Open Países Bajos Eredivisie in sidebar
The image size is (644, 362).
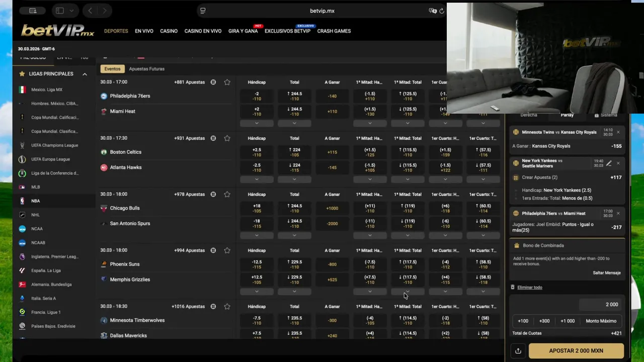pyautogui.click(x=53, y=326)
